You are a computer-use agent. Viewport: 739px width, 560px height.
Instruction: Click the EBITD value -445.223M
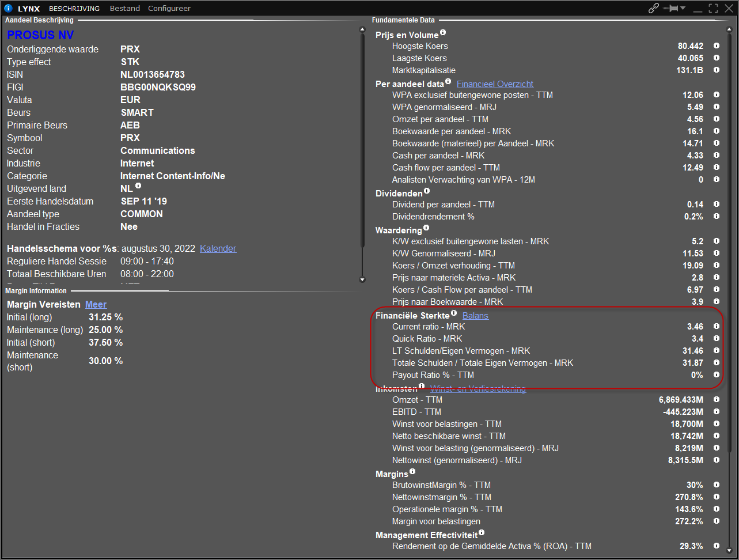click(x=683, y=411)
